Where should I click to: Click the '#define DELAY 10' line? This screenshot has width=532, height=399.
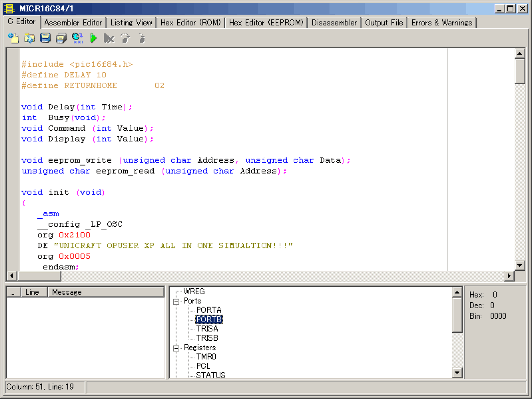tap(64, 75)
